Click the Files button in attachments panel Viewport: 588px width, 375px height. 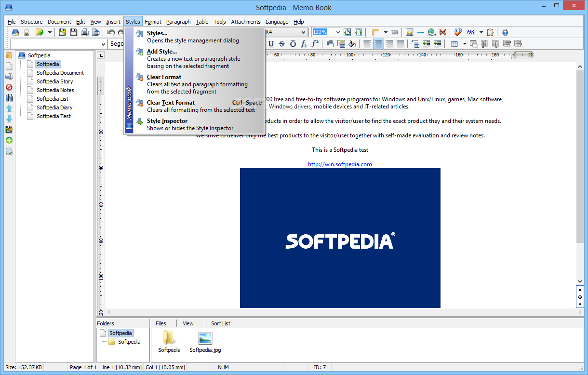click(161, 323)
